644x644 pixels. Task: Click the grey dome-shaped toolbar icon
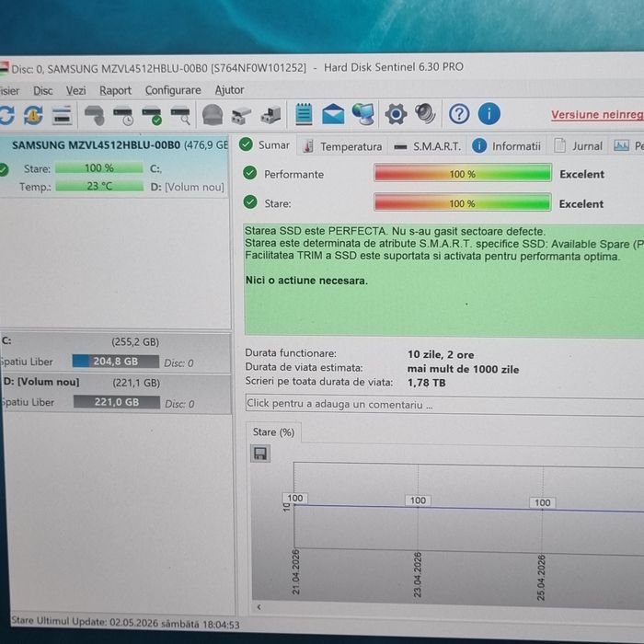coord(213,115)
